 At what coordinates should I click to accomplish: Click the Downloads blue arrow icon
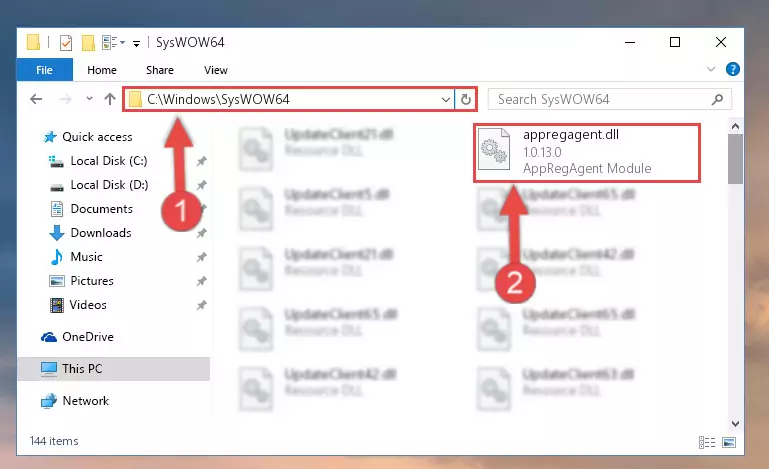coord(57,233)
